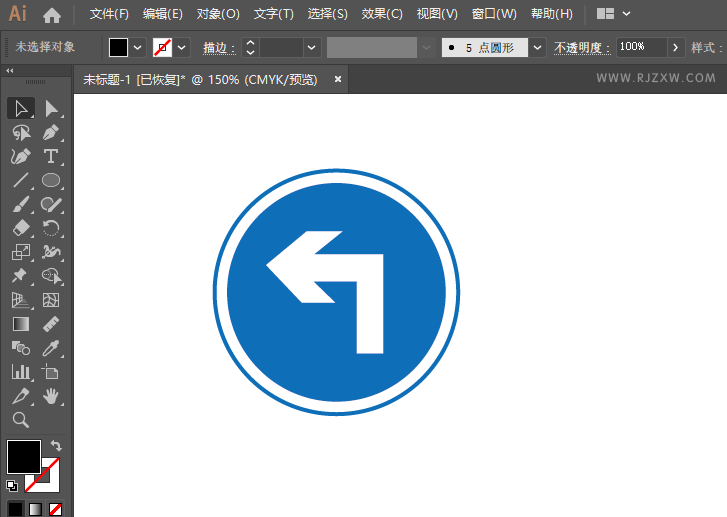Expand the opacity arrow next to 100%
Image resolution: width=727 pixels, height=517 pixels.
pyautogui.click(x=676, y=47)
